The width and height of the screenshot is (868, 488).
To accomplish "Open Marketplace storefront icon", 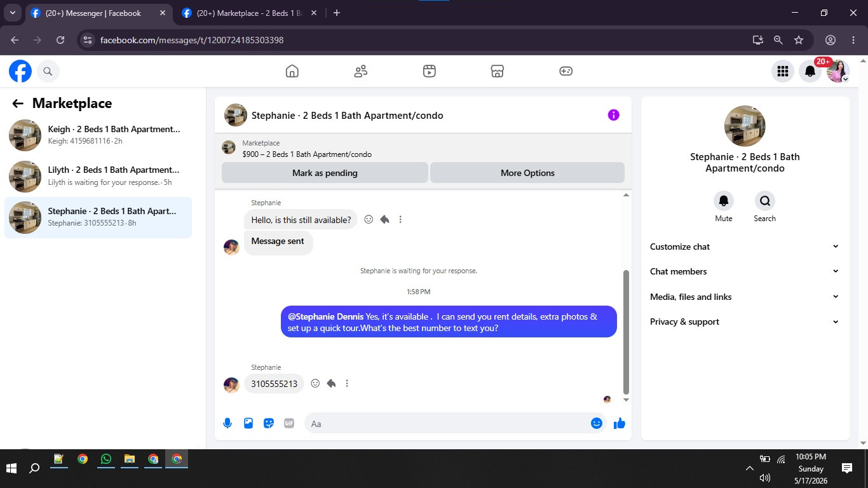I will tap(498, 71).
